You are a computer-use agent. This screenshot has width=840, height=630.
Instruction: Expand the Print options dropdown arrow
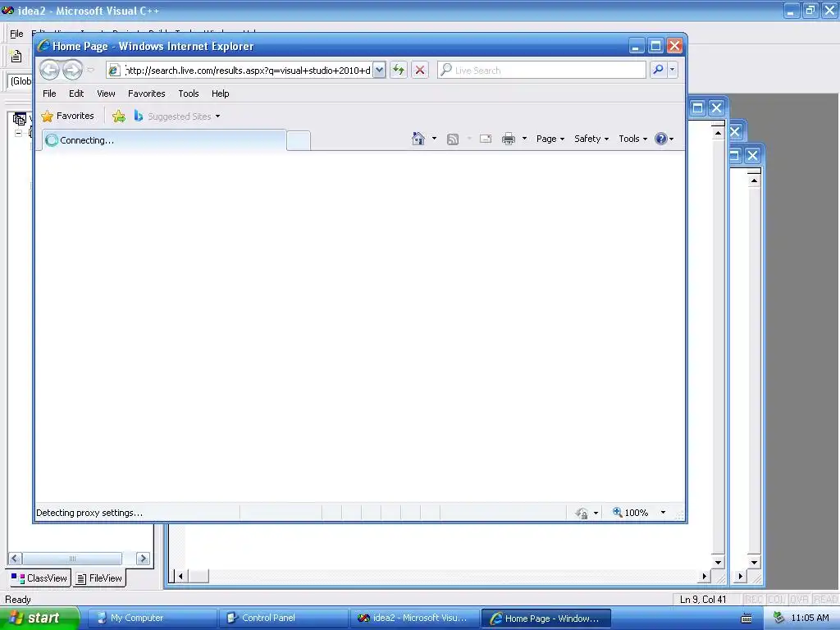click(524, 139)
